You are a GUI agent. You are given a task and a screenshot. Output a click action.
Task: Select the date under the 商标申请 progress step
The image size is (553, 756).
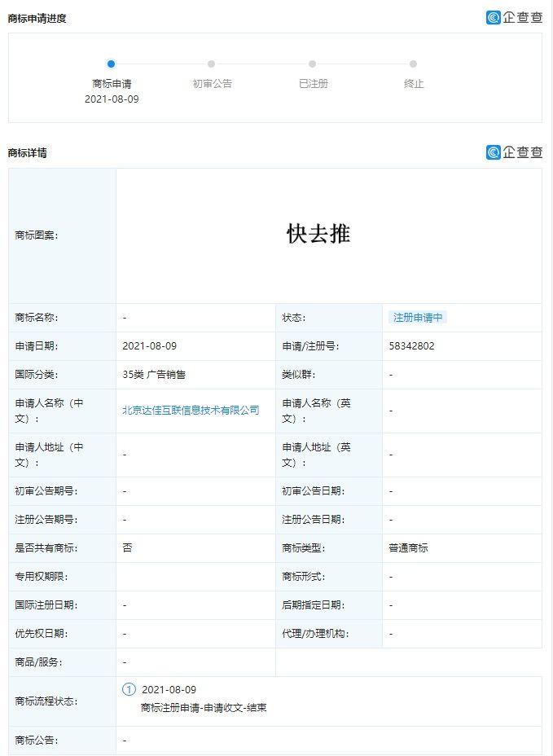[112, 99]
